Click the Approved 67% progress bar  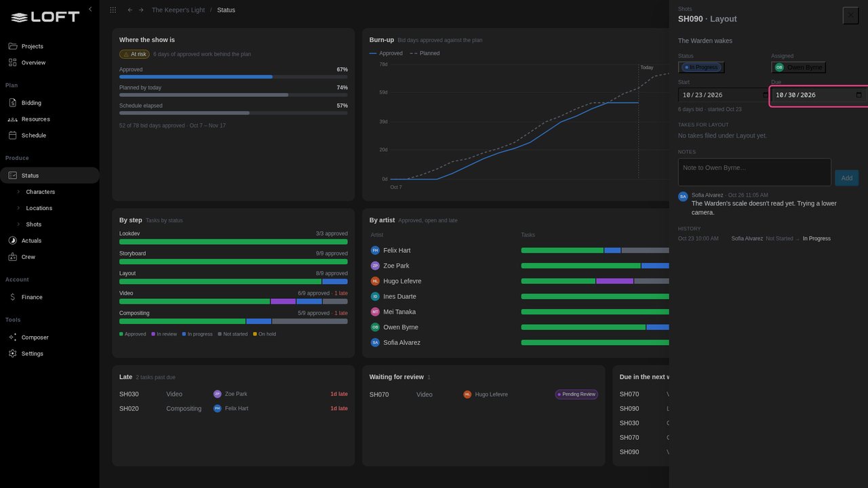click(233, 77)
